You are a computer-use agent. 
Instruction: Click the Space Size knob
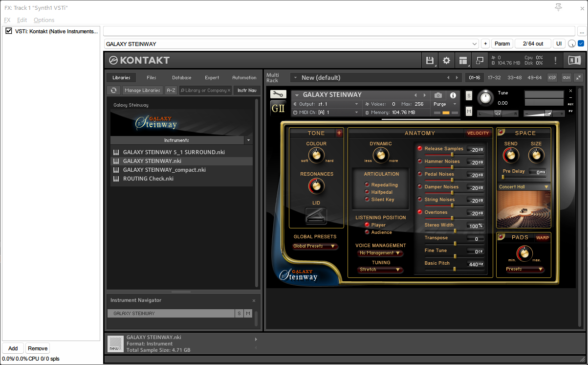(536, 156)
